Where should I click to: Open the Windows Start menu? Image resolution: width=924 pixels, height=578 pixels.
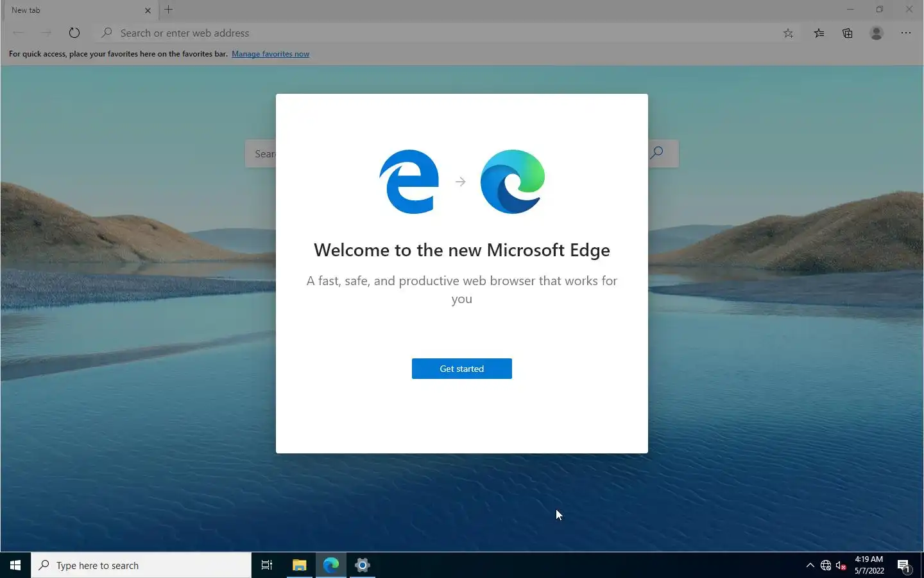click(15, 565)
